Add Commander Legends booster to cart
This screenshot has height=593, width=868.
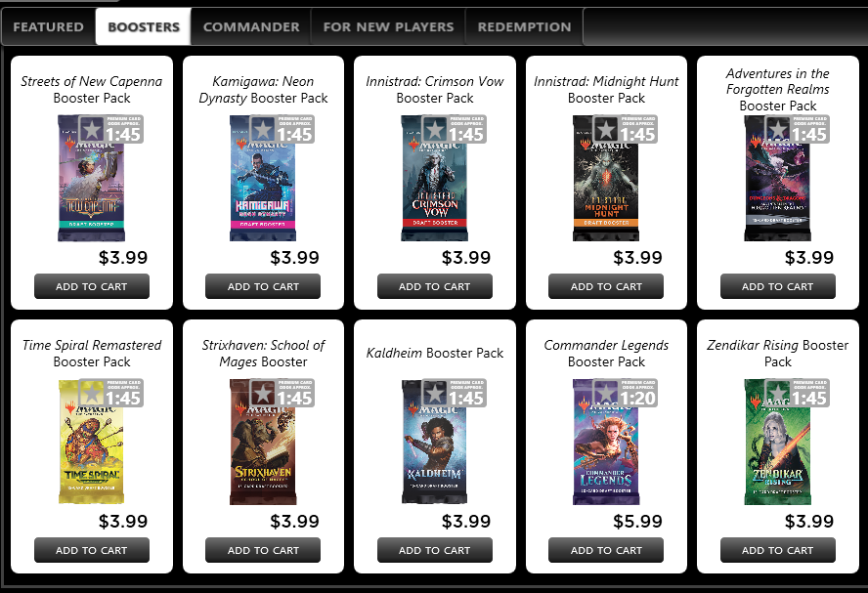pyautogui.click(x=606, y=550)
